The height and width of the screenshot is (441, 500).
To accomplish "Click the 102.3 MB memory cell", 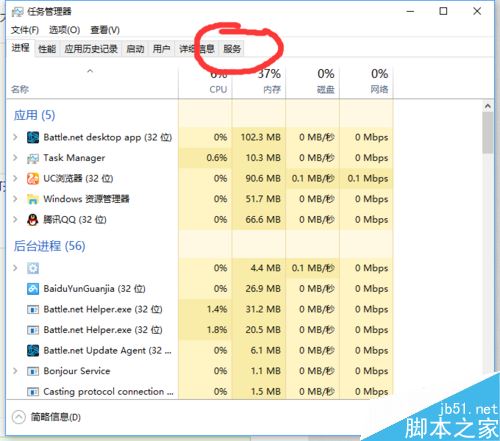I will (x=259, y=137).
